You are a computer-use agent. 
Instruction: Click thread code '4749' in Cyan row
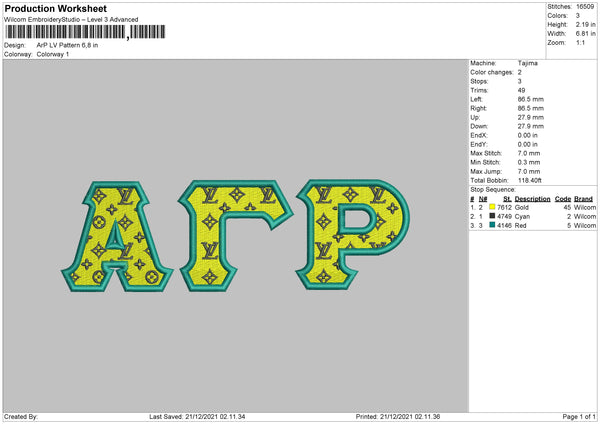pyautogui.click(x=504, y=217)
